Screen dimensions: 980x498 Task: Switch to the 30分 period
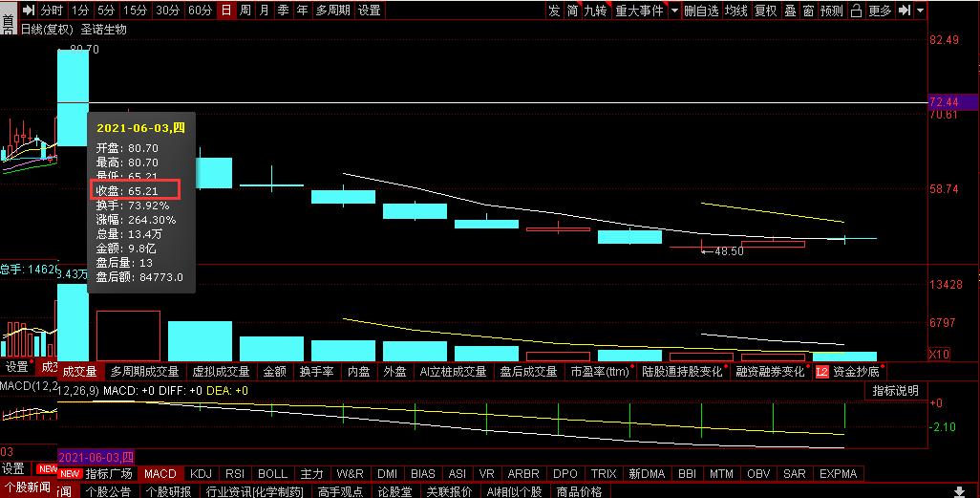tap(167, 10)
